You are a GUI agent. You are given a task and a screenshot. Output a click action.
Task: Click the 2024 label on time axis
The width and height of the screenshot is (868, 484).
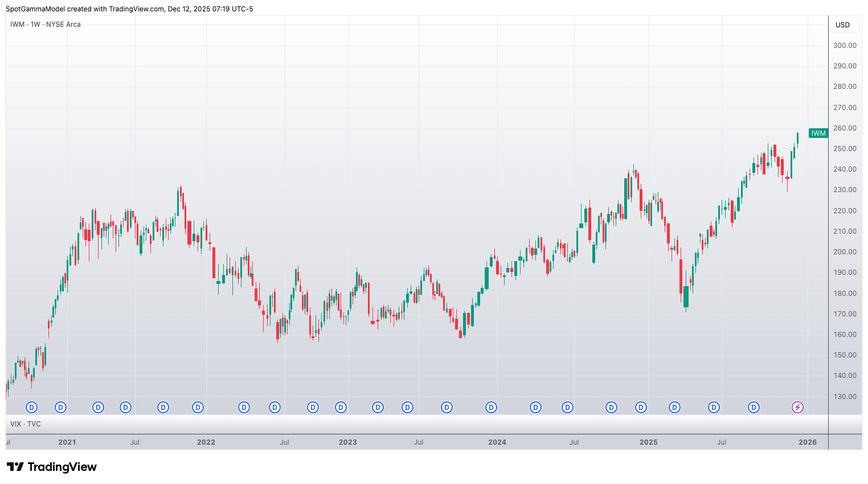pyautogui.click(x=497, y=442)
